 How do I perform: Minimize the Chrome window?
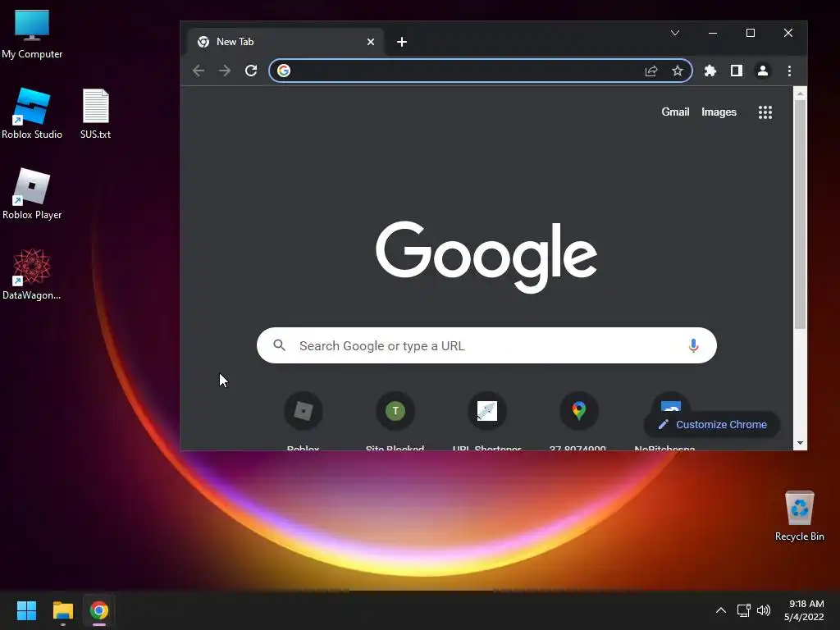point(713,33)
